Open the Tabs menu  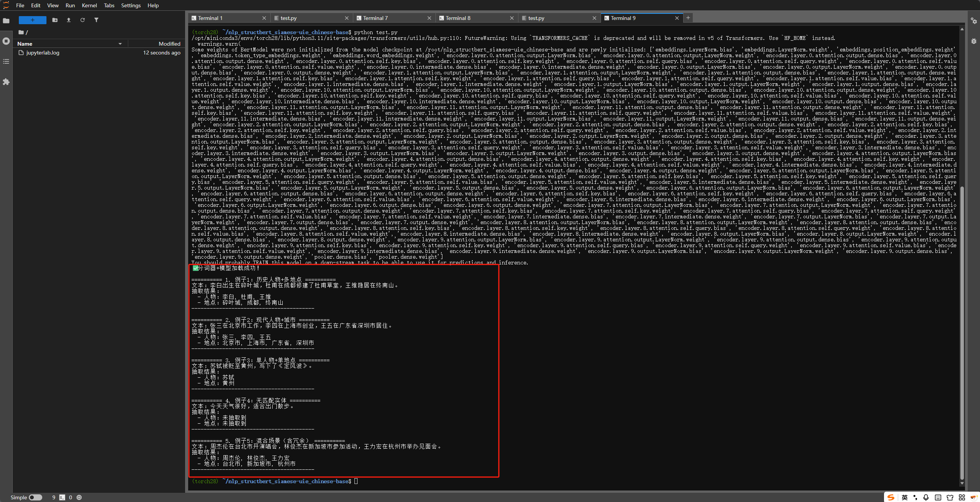pyautogui.click(x=109, y=5)
